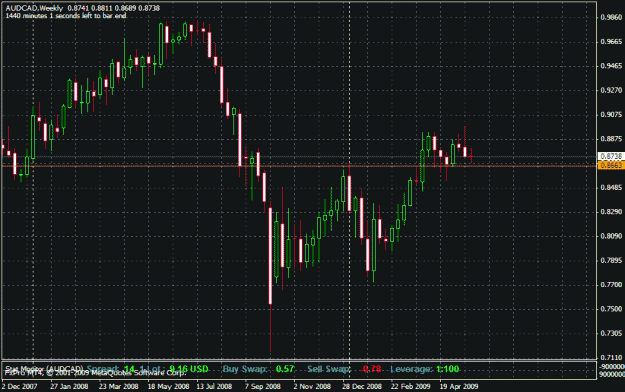Click the 2 Dec 2007 date label
The height and width of the screenshot is (392, 625).
pos(20,386)
